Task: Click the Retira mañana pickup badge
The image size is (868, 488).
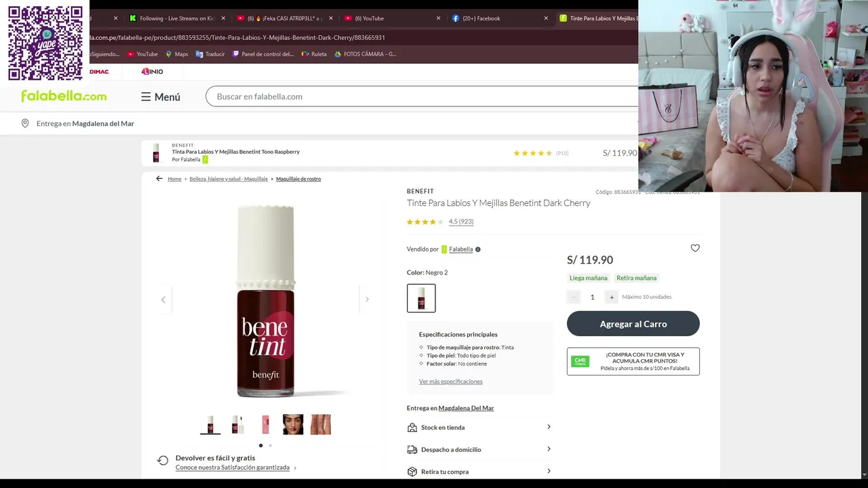Action: tap(636, 278)
